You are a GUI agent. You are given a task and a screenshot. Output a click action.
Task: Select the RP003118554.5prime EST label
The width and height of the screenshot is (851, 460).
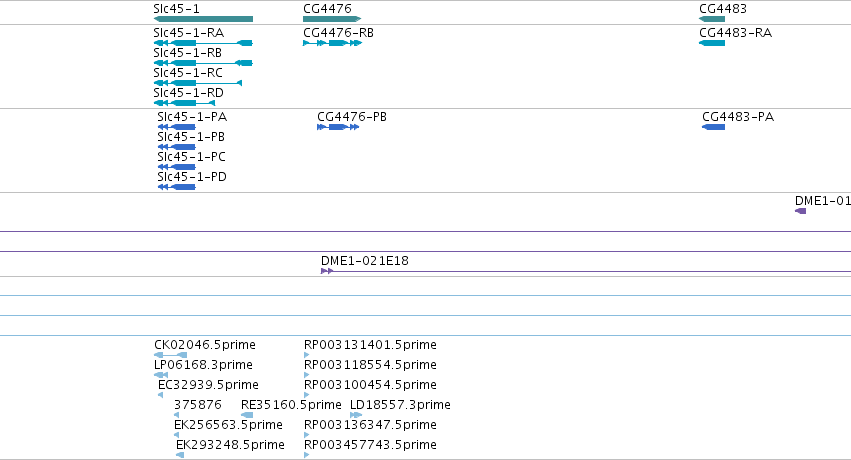pos(370,365)
